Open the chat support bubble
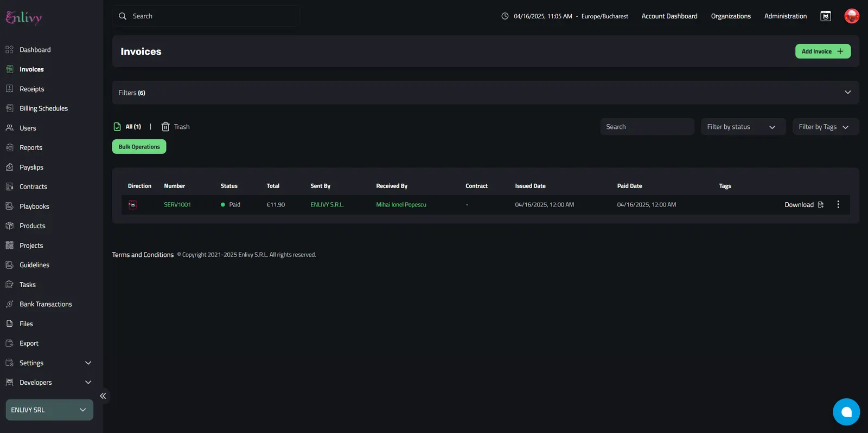The width and height of the screenshot is (868, 433). pos(846,412)
